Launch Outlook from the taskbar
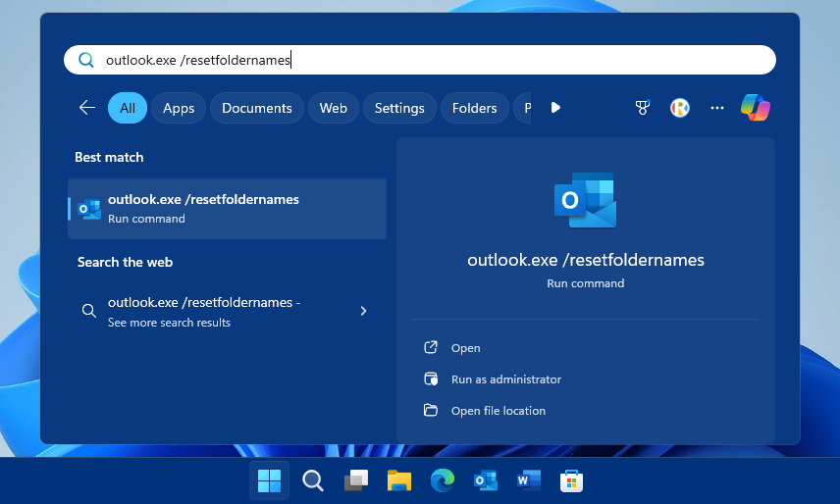The image size is (840, 504). (486, 480)
